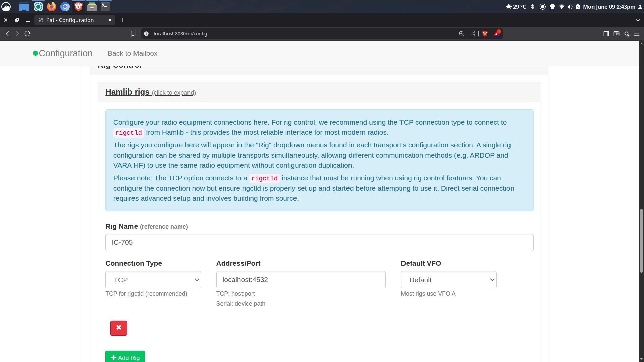Click the scrollbar up arrow
This screenshot has width=644, height=362.
[x=641, y=43]
